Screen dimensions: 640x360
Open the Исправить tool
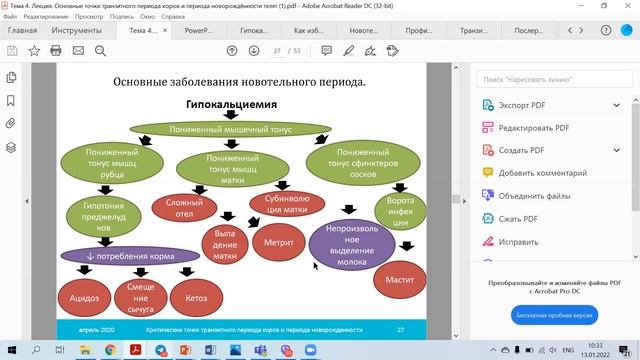coord(518,242)
